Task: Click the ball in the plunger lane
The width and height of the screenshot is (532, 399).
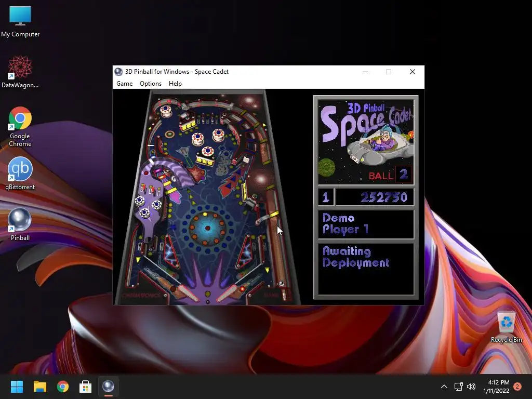Action: coord(281,283)
